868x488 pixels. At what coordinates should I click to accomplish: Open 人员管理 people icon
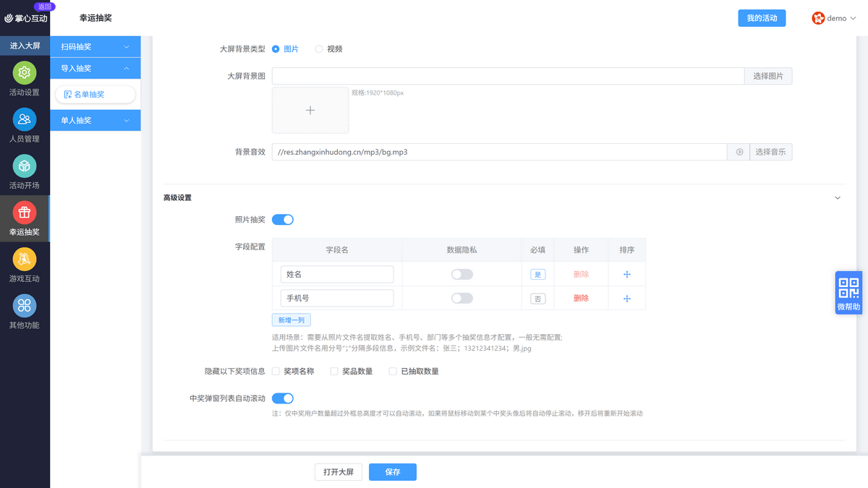(x=25, y=119)
